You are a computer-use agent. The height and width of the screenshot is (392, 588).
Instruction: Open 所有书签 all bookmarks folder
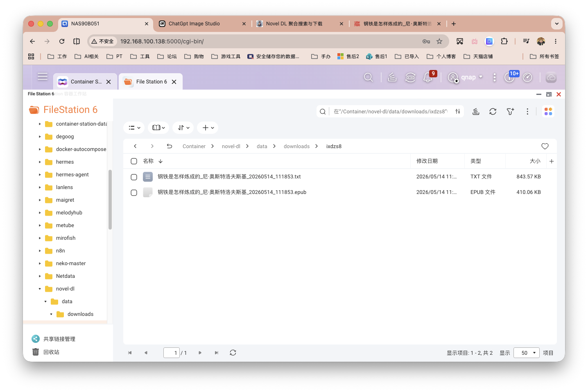pyautogui.click(x=545, y=56)
